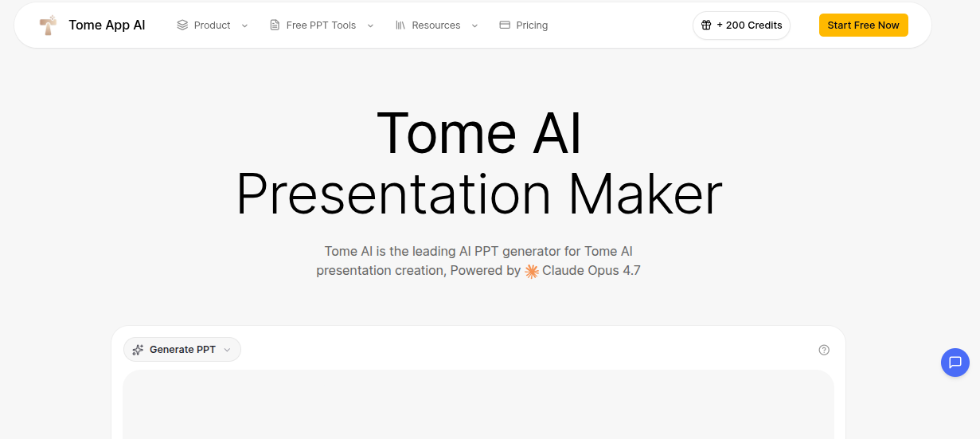Click the Claude Opus 4.7 text
Screen dimensions: 980x439
pos(592,271)
